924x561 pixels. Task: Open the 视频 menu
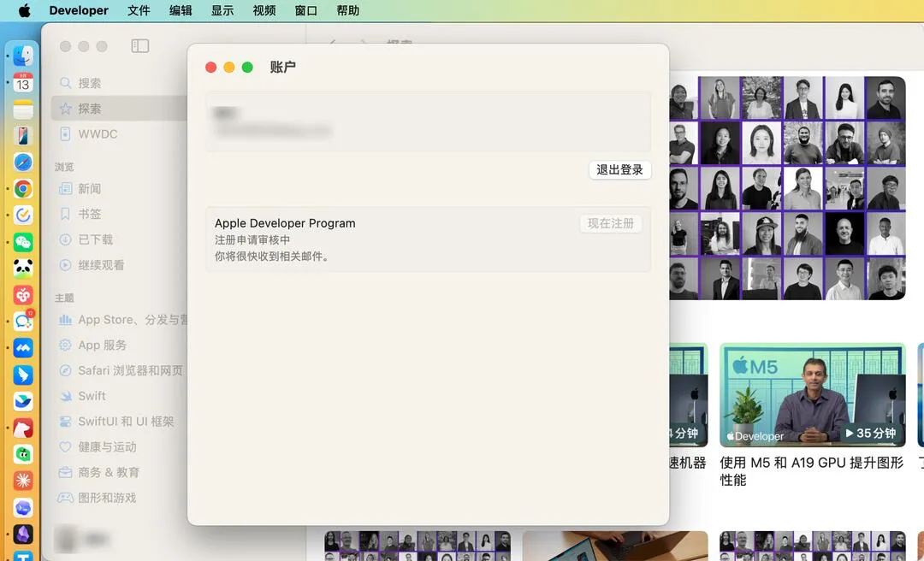click(264, 10)
